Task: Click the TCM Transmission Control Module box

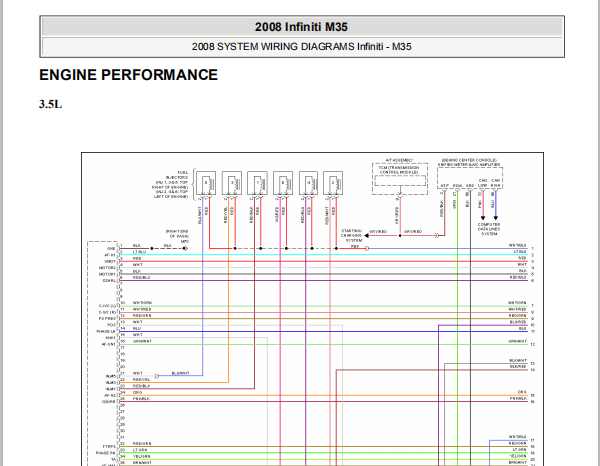Action: click(400, 179)
